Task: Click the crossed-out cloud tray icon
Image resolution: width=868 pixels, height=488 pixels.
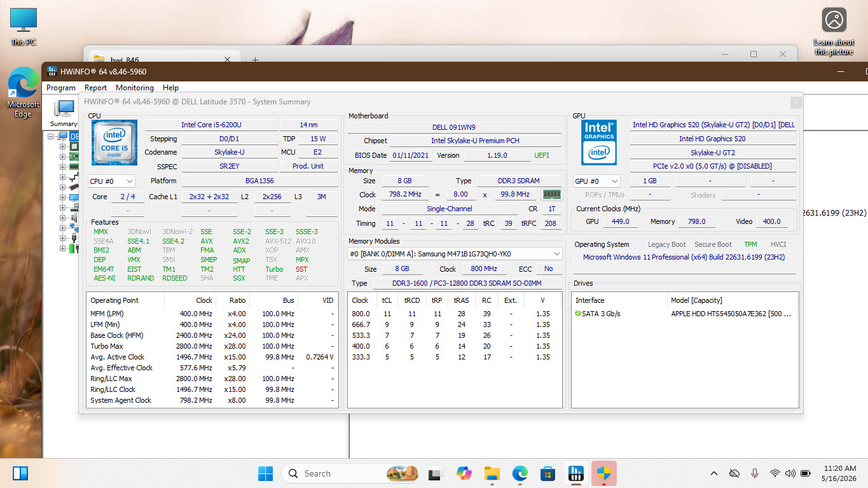Action: tap(734, 473)
